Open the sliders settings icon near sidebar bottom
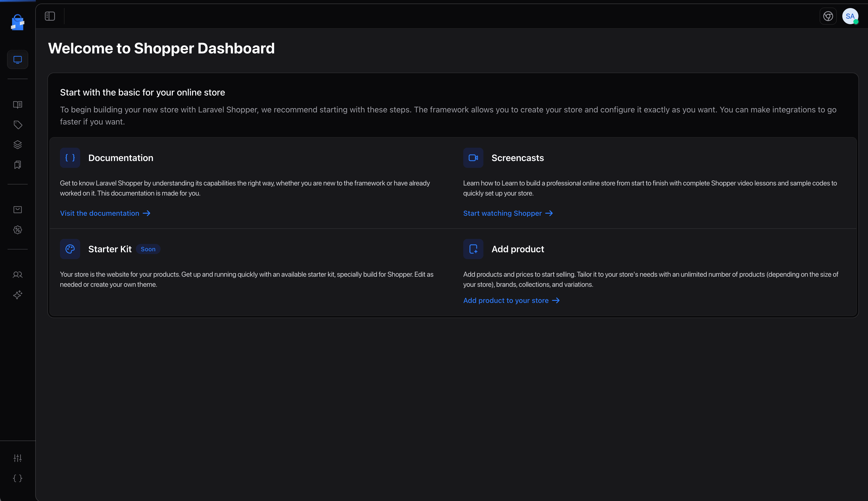The width and height of the screenshot is (868, 501). pos(17,458)
